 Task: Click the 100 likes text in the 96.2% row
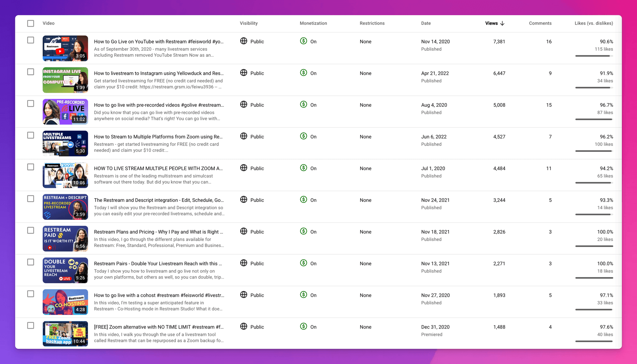(603, 144)
